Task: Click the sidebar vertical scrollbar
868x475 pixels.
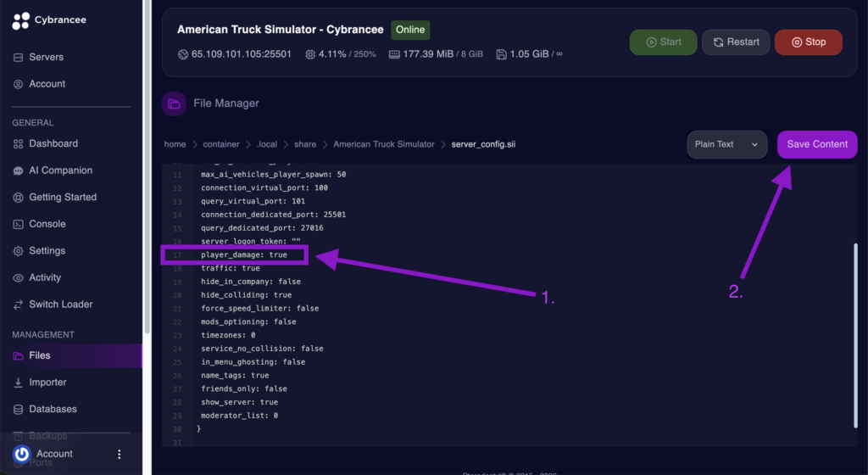Action: click(147, 166)
